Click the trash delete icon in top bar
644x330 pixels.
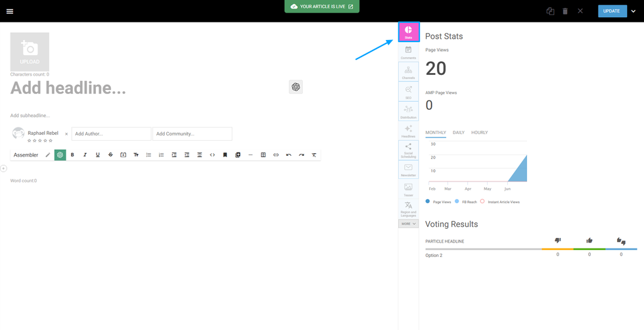565,11
